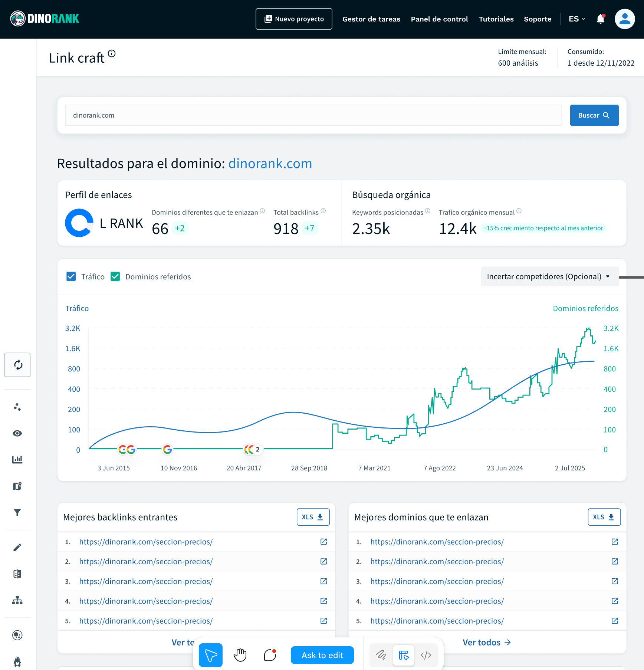The height and width of the screenshot is (670, 644).
Task: Click the notifications bell icon
Action: tap(600, 19)
